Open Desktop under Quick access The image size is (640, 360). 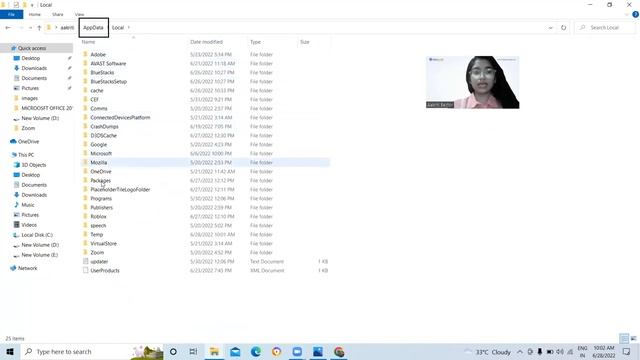31,58
